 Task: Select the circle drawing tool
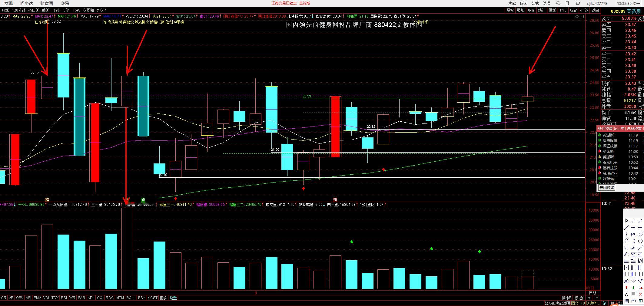[x=640, y=241]
